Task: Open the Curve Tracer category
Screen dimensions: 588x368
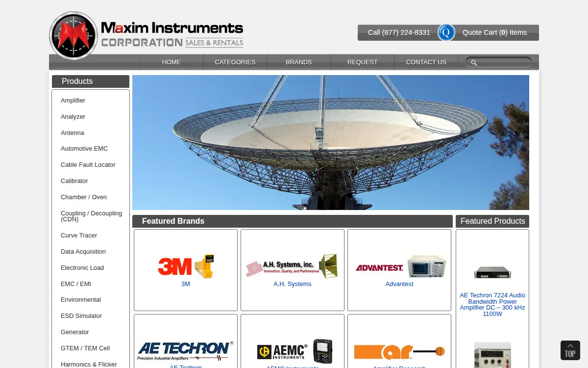Action: (79, 236)
